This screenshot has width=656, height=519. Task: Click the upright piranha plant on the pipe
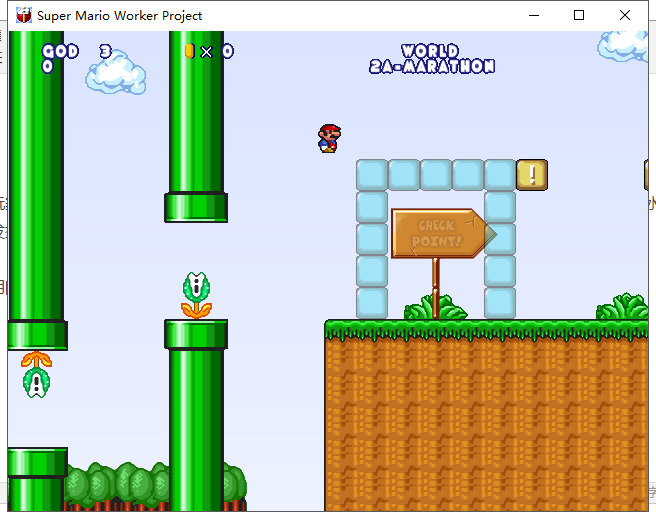(196, 295)
